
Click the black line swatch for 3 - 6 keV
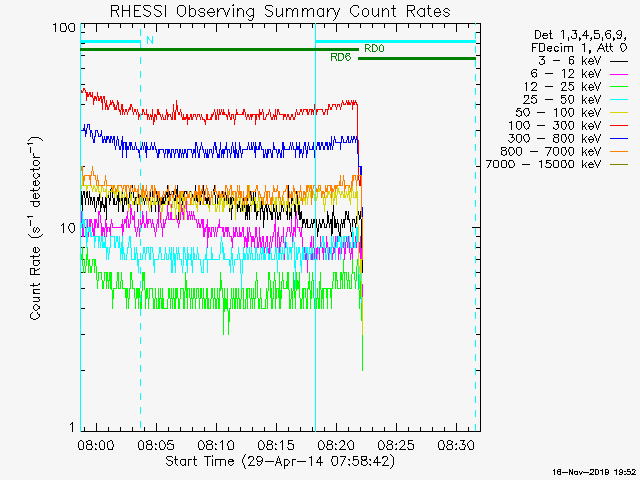point(619,62)
